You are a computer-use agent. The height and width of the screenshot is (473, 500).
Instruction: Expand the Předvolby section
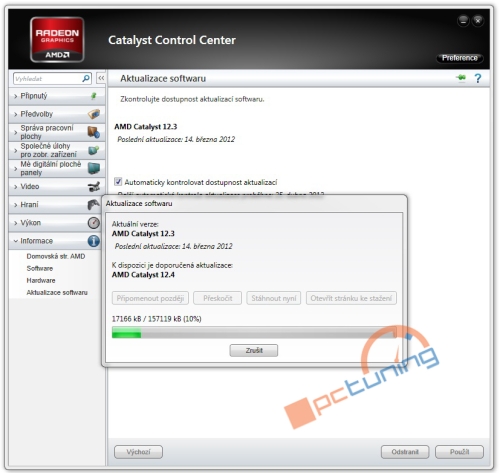tap(57, 114)
